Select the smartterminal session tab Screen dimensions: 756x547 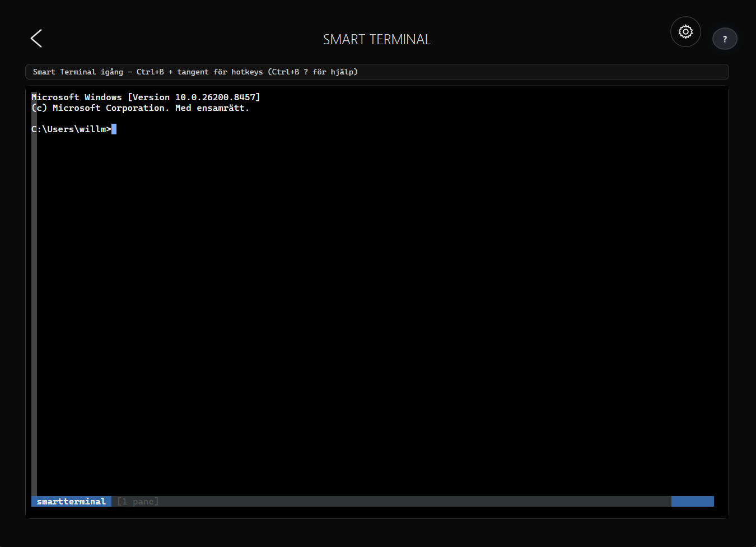coord(71,502)
